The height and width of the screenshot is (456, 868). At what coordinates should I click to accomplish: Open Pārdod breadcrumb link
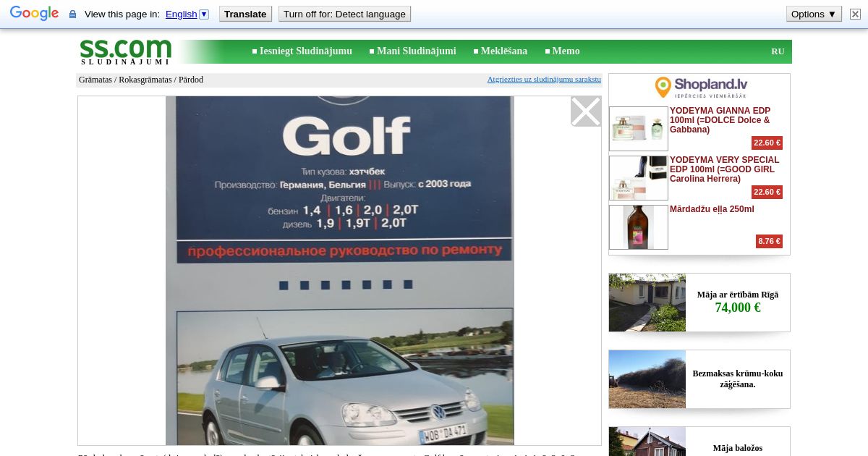click(x=191, y=80)
